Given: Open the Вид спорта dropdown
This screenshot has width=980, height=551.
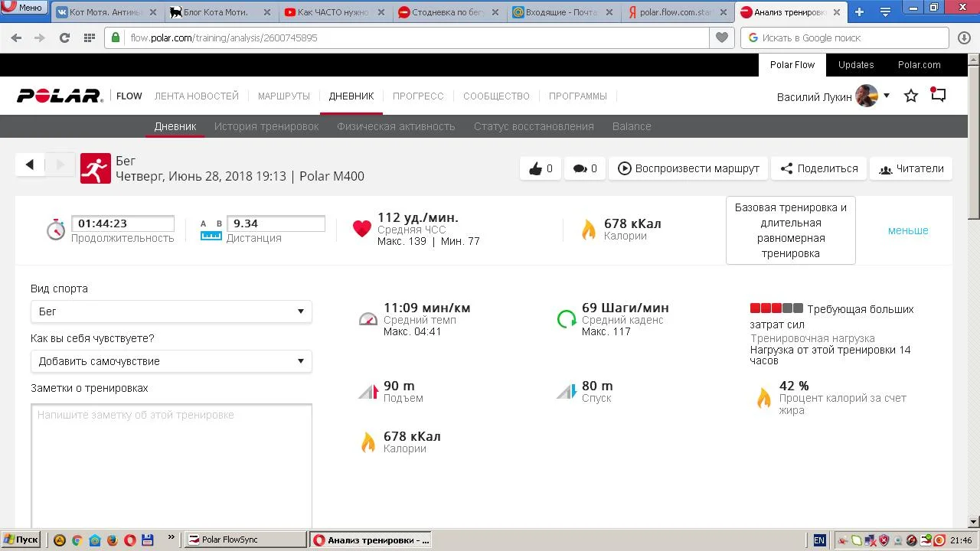Looking at the screenshot, I should [171, 311].
